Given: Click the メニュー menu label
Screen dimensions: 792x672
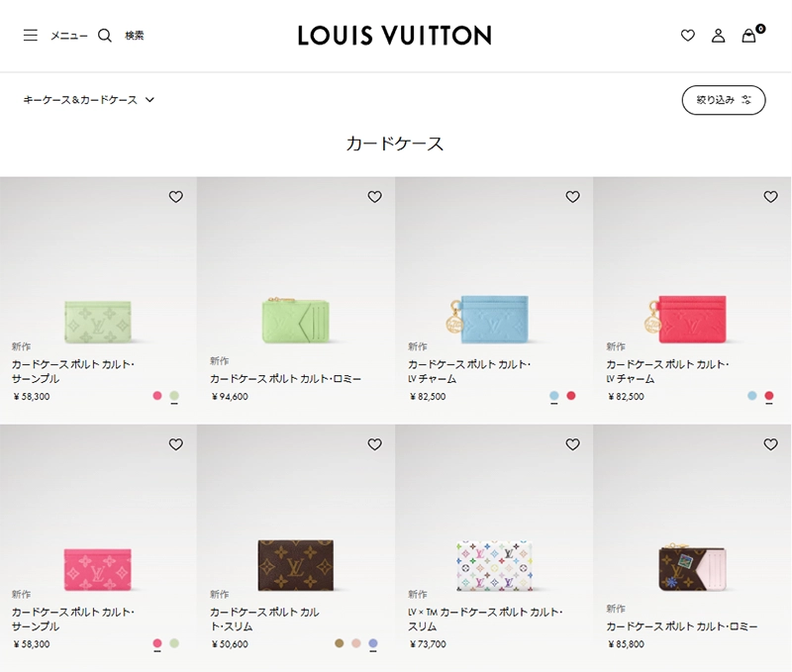Looking at the screenshot, I should pyautogui.click(x=69, y=36).
